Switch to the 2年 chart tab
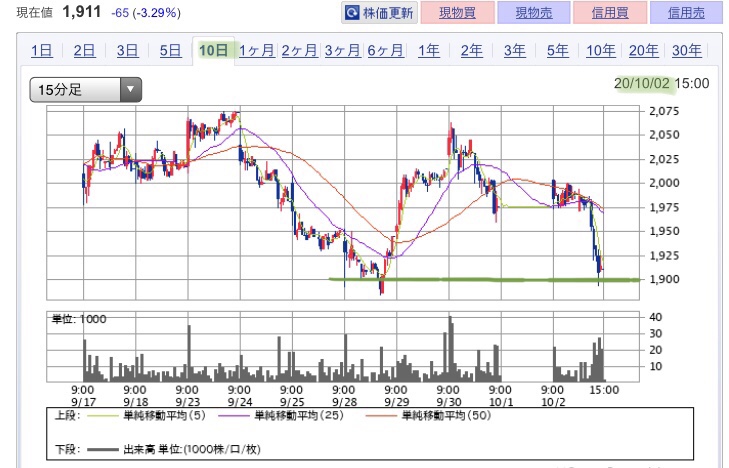Viewport: 729px width, 468px height. 471,50
